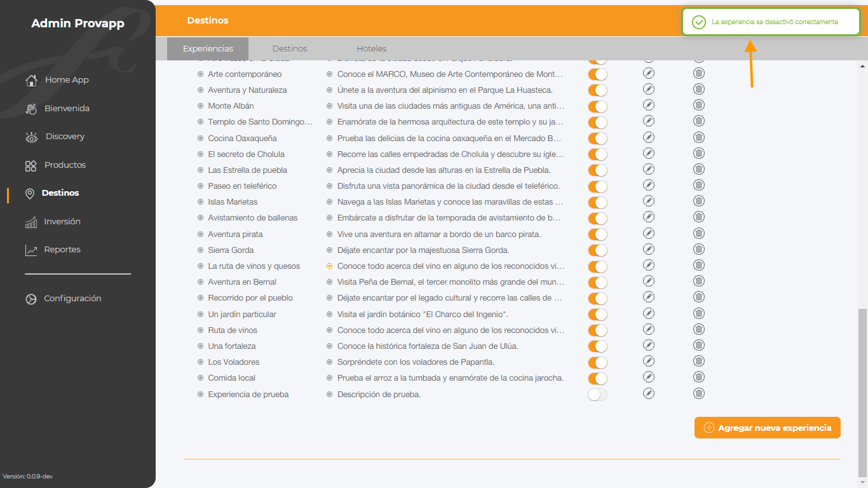Delete Recorrido por el pueblo experience
Screen dimensions: 868x488
point(699,297)
